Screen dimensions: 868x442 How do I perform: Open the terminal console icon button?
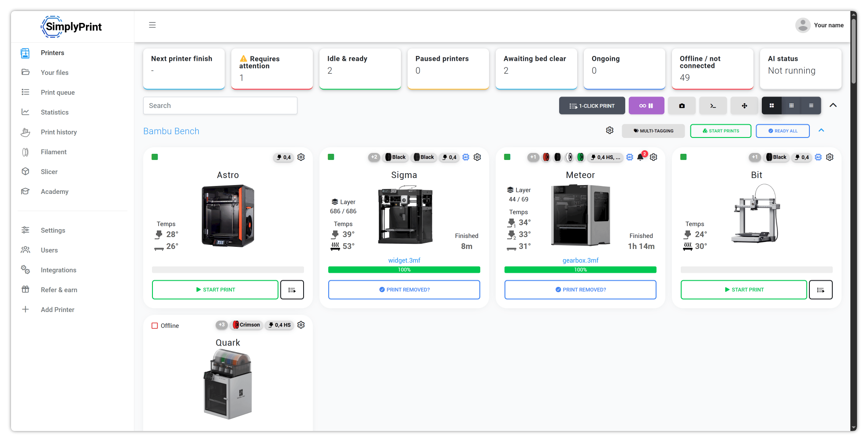[x=713, y=106]
